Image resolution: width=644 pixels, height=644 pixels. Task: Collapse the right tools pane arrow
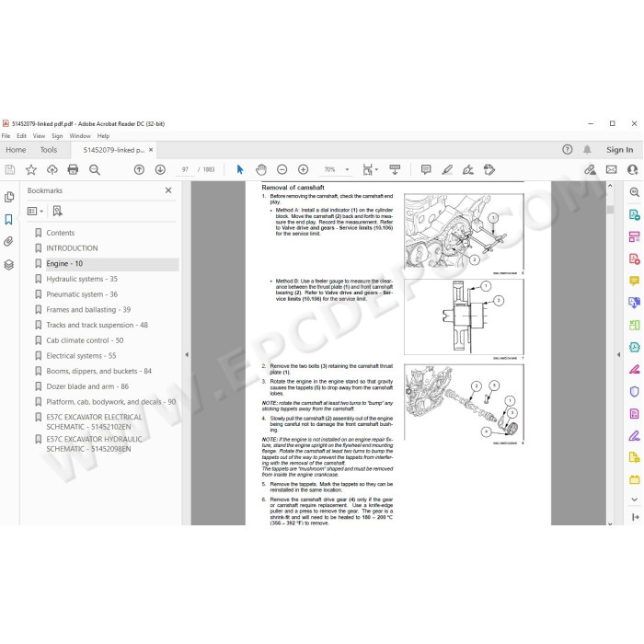[618, 354]
